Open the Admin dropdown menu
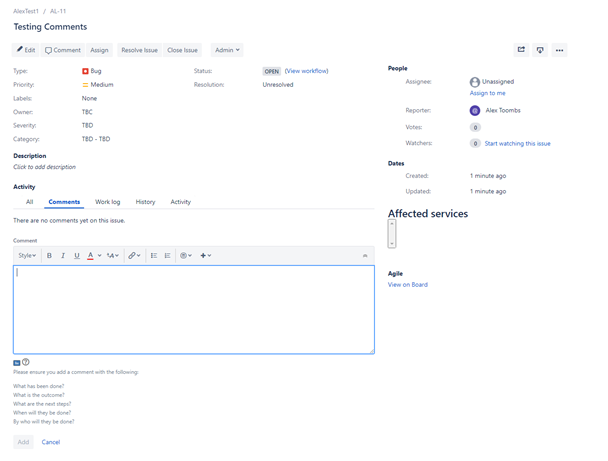This screenshot has height=461, width=608. [x=227, y=50]
